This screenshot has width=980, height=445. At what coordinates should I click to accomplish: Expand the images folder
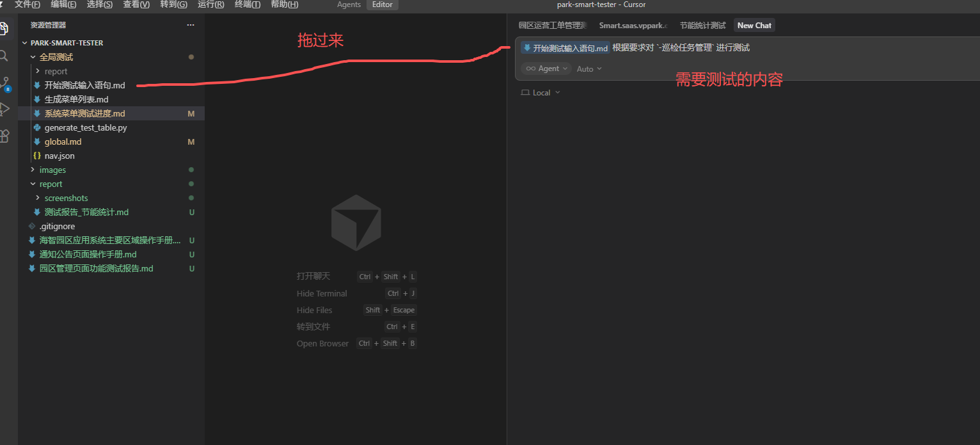(52, 170)
